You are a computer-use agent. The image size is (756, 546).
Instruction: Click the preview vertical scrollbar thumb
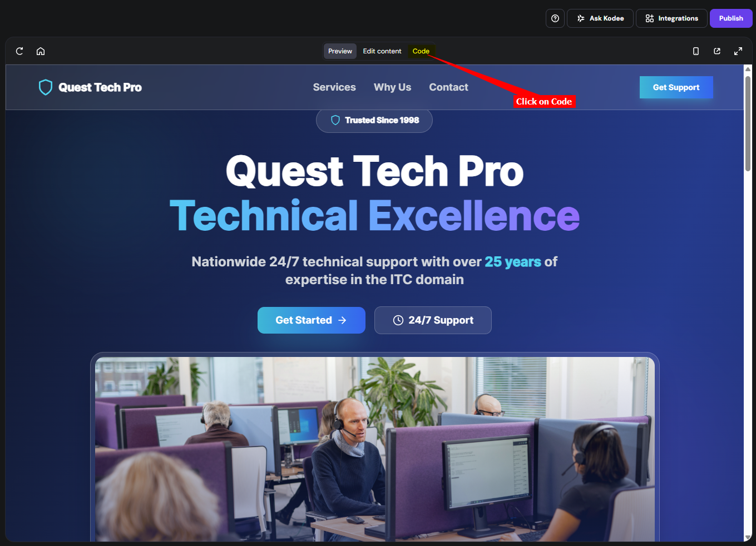coord(748,123)
